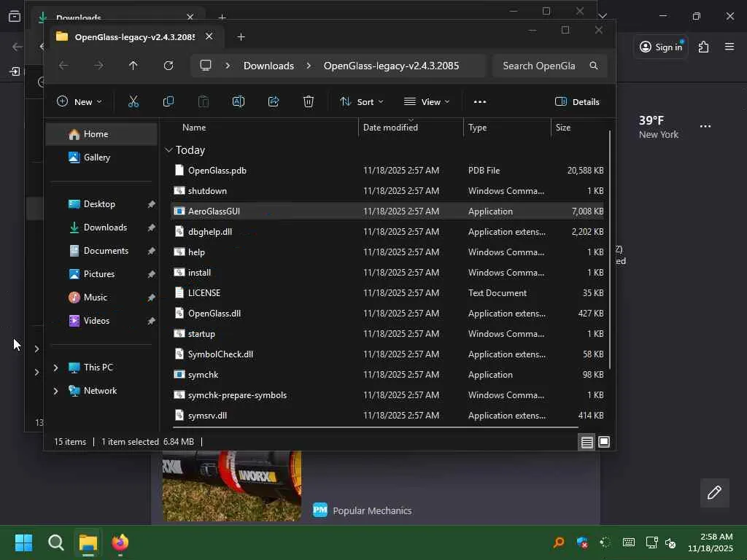Open Windows Start menu
Viewport: 747px width, 560px height.
(x=23, y=542)
